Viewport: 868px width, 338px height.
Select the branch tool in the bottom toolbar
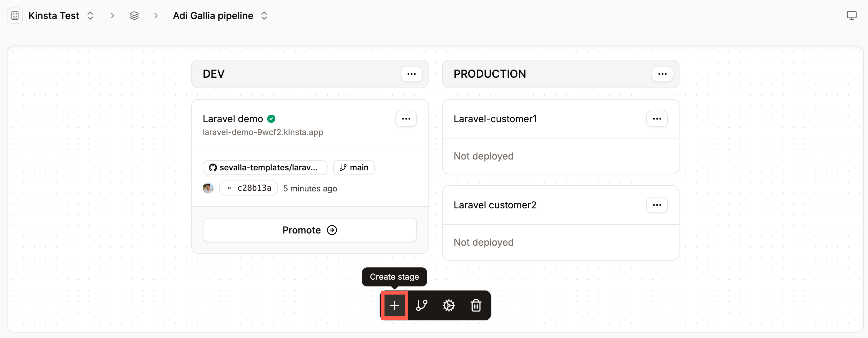coord(422,305)
